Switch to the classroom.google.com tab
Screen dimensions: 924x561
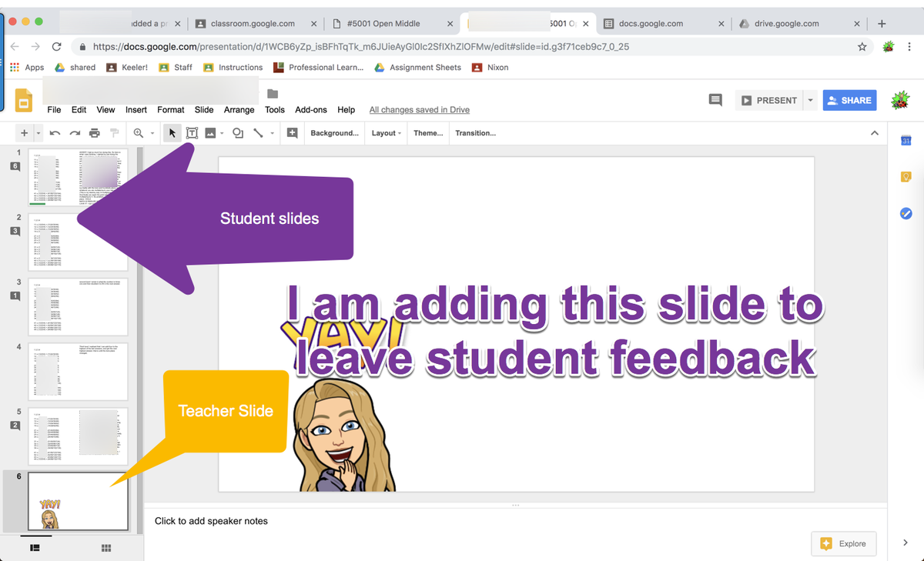coord(253,24)
